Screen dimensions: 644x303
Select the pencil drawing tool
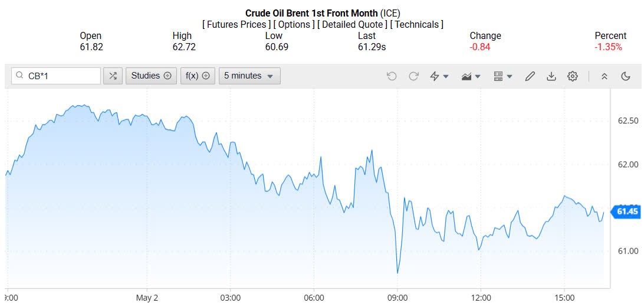pos(530,76)
